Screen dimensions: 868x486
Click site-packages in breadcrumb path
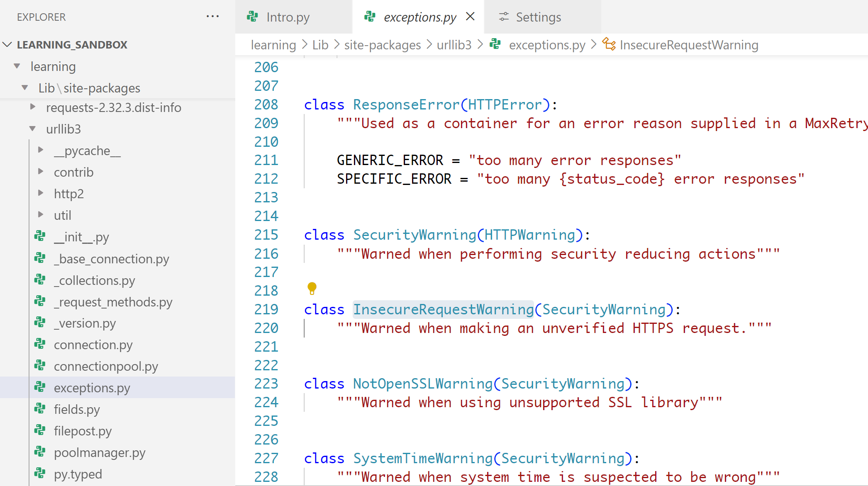point(382,45)
